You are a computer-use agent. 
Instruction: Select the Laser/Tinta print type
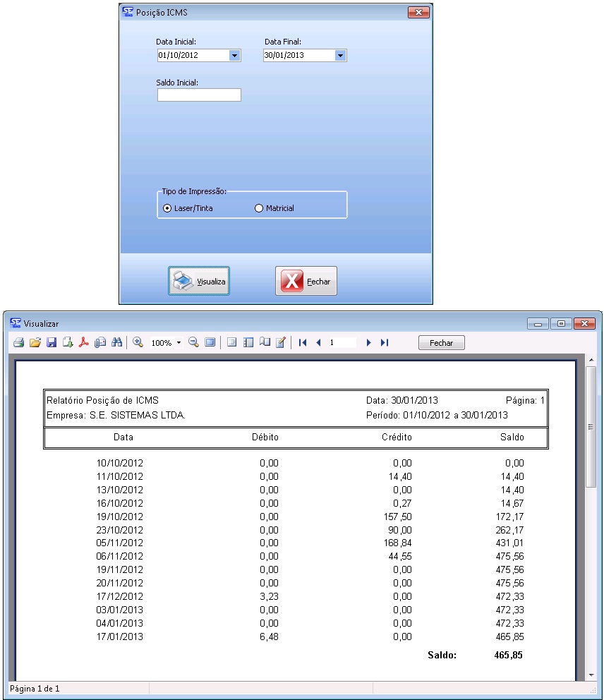point(167,208)
